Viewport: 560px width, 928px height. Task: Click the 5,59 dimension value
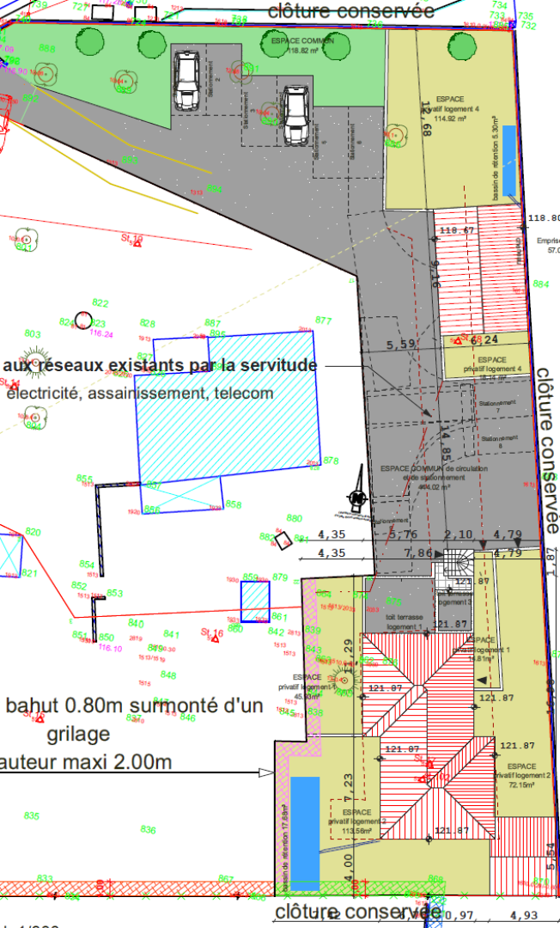402,345
